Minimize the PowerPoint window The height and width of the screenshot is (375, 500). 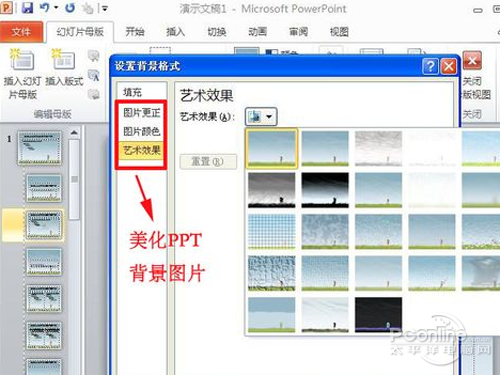[x=478, y=10]
